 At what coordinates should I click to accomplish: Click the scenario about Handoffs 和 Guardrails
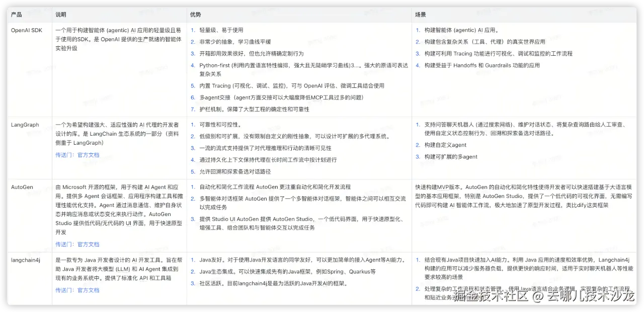482,65
